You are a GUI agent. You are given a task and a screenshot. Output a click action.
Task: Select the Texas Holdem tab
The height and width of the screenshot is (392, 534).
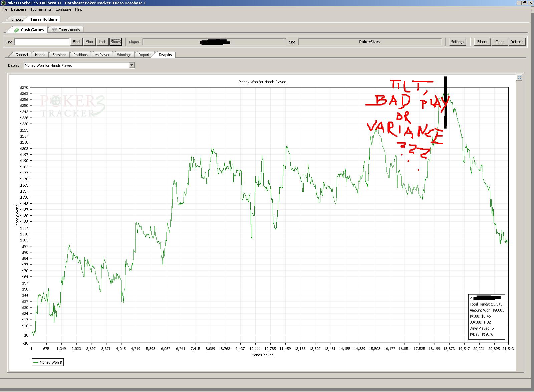(43, 19)
